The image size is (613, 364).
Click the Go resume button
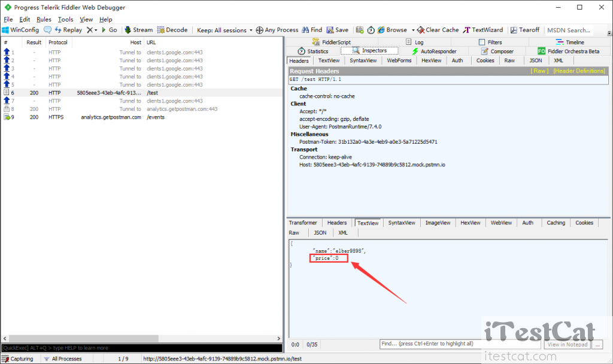click(109, 30)
